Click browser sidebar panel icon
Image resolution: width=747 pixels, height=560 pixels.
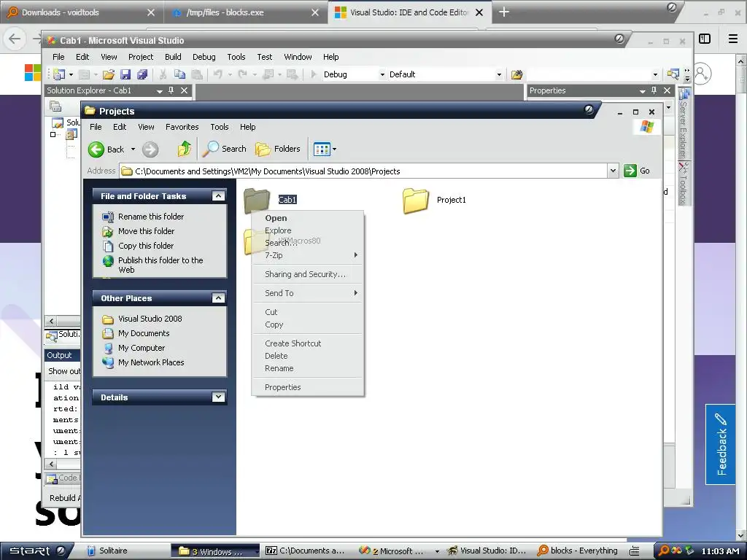(x=705, y=39)
